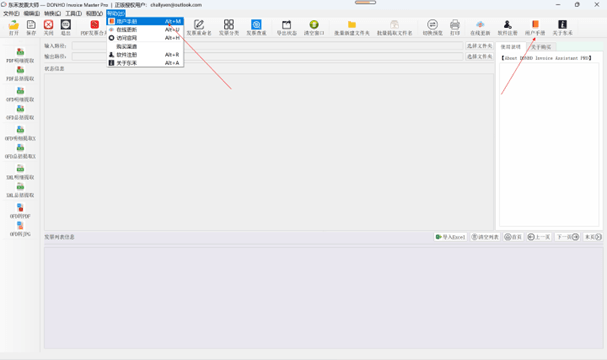Choose 用户手册 Alt+M in Help menu

pos(145,21)
